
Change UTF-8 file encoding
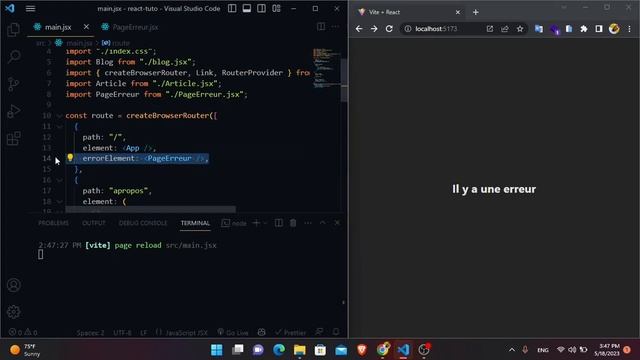[122, 333]
